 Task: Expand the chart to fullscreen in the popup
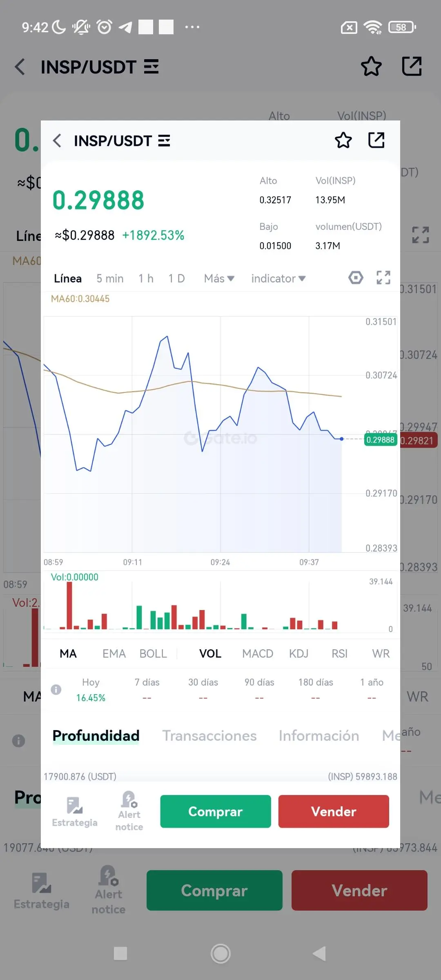click(383, 278)
